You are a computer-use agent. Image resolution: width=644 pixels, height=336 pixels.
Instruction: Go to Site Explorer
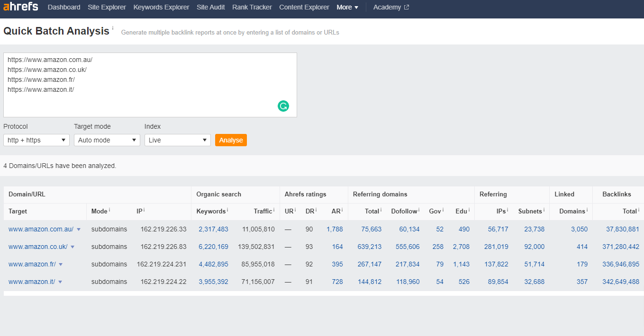tap(107, 7)
